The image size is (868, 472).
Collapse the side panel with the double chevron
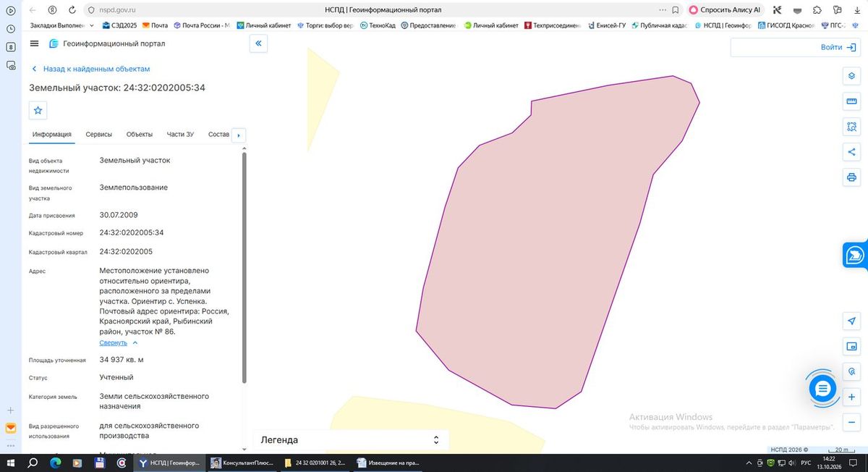tap(258, 43)
